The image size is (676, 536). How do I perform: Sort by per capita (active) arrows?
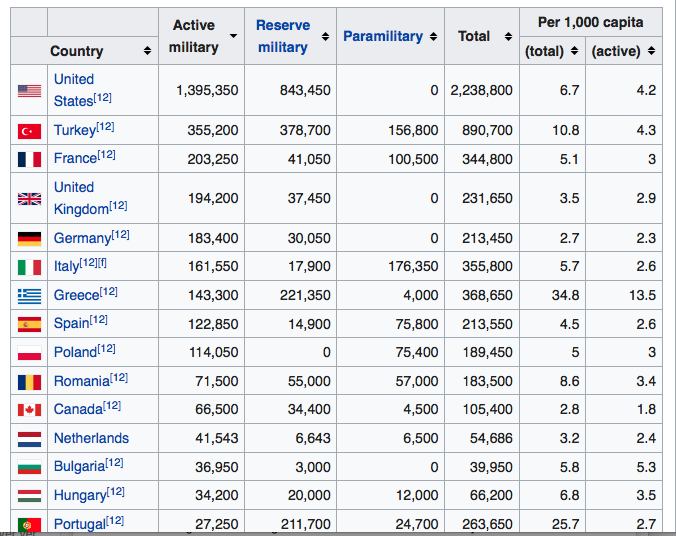[x=651, y=51]
